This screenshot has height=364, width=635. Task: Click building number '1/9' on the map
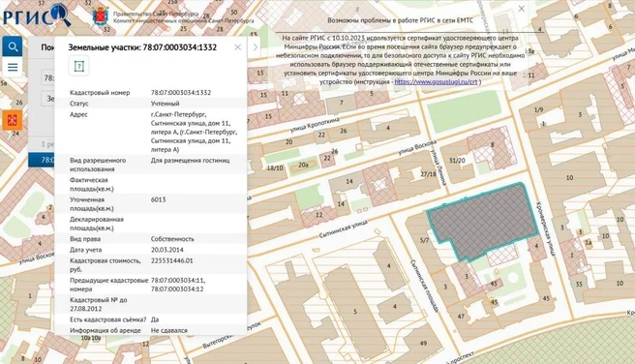538,109
